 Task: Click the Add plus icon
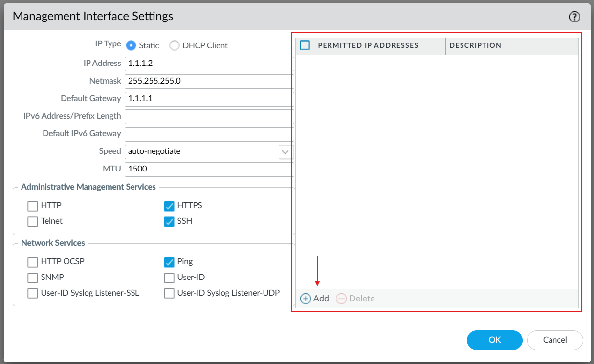pyautogui.click(x=306, y=299)
